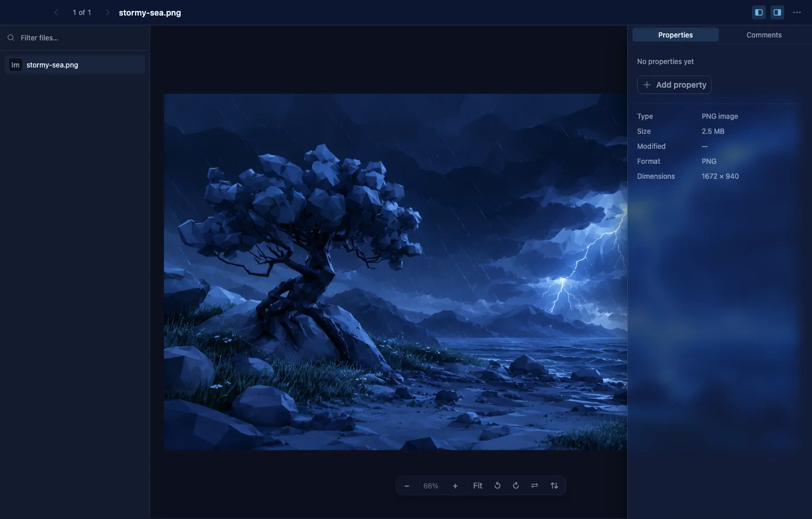Image resolution: width=812 pixels, height=519 pixels.
Task: Rotate image clockwise
Action: tap(516, 486)
